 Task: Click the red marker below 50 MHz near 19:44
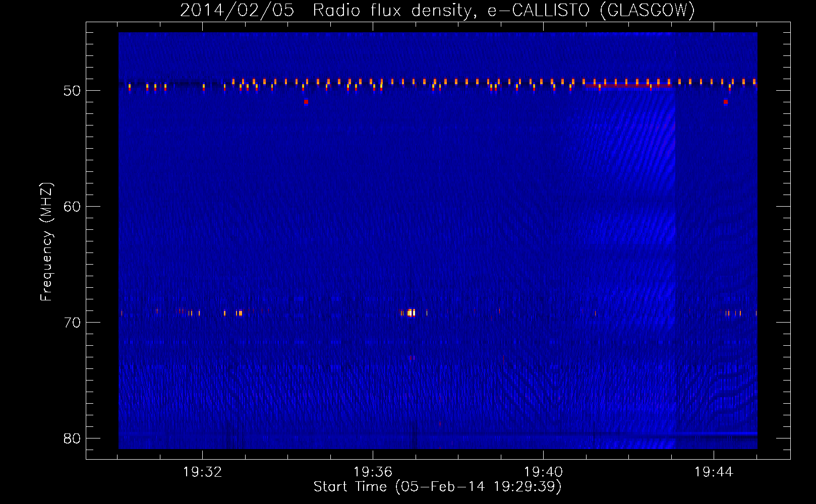[726, 102]
